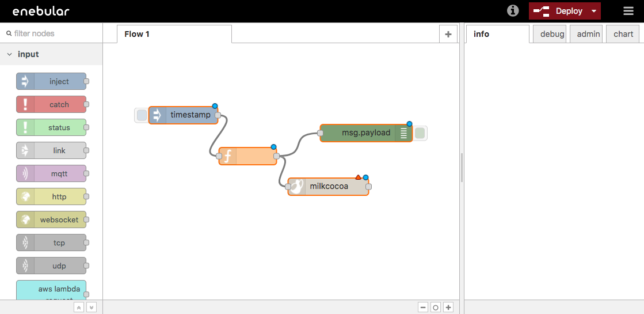This screenshot has width=644, height=314.
Task: Click the info circle icon in header
Action: (x=513, y=11)
